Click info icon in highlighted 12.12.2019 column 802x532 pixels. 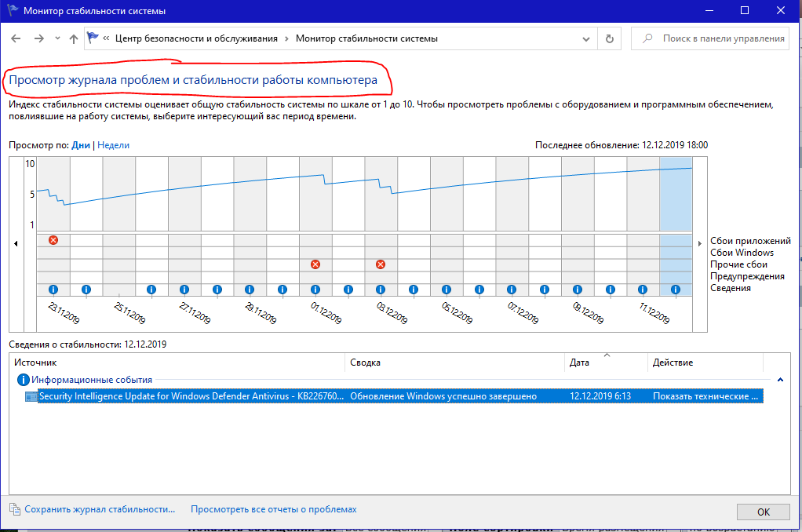(676, 290)
